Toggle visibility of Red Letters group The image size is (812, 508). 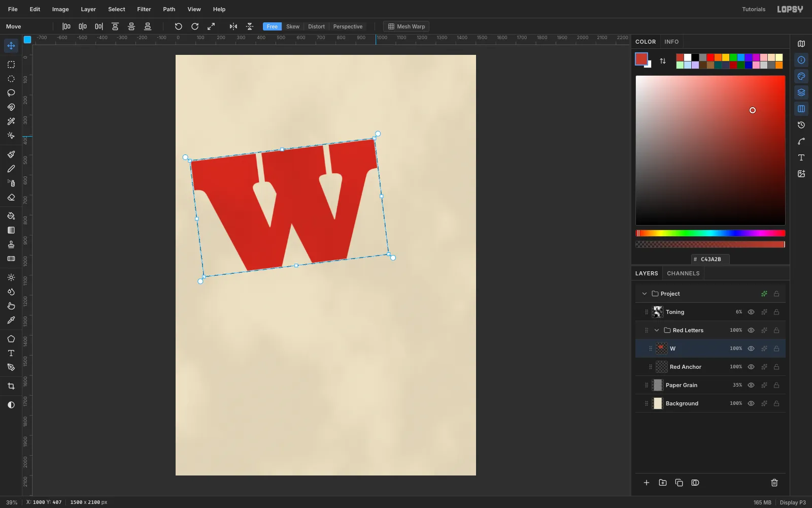click(751, 330)
